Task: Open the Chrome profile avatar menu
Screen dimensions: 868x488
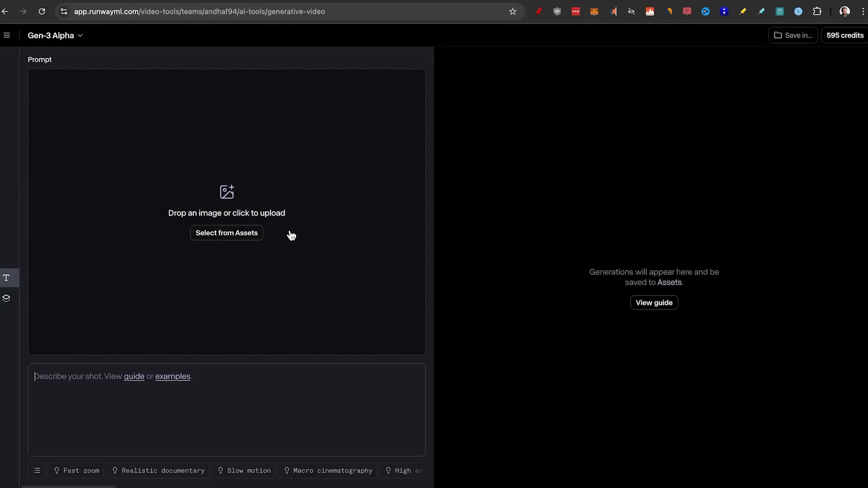Action: 845,11
